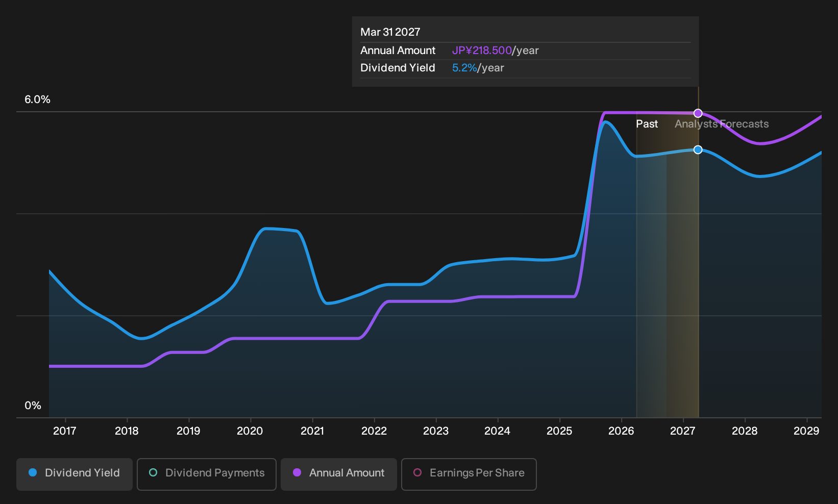Click the Analysts Forecasts label
838x504 pixels.
722,124
